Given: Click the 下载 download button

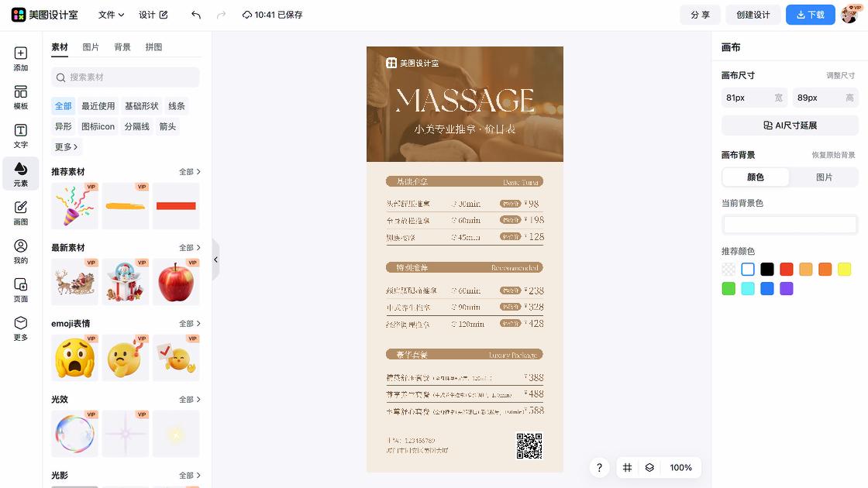Looking at the screenshot, I should click(810, 14).
